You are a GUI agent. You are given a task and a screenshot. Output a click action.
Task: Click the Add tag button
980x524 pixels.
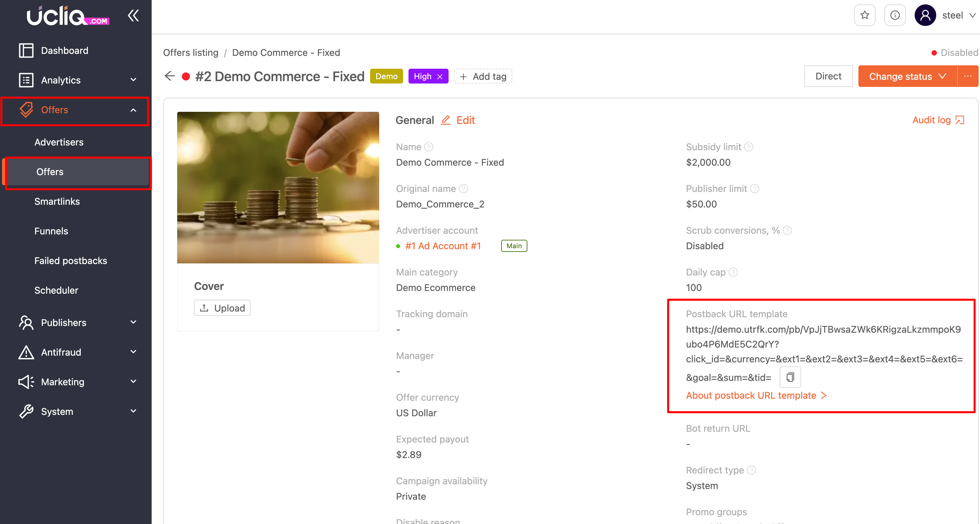(483, 76)
